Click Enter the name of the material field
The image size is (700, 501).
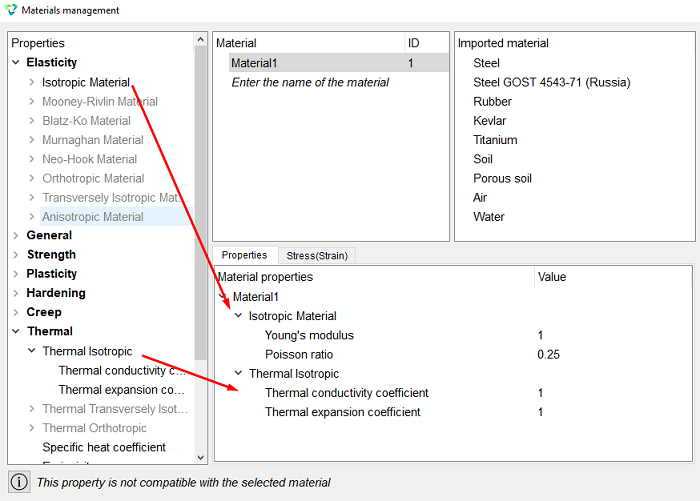[x=310, y=82]
